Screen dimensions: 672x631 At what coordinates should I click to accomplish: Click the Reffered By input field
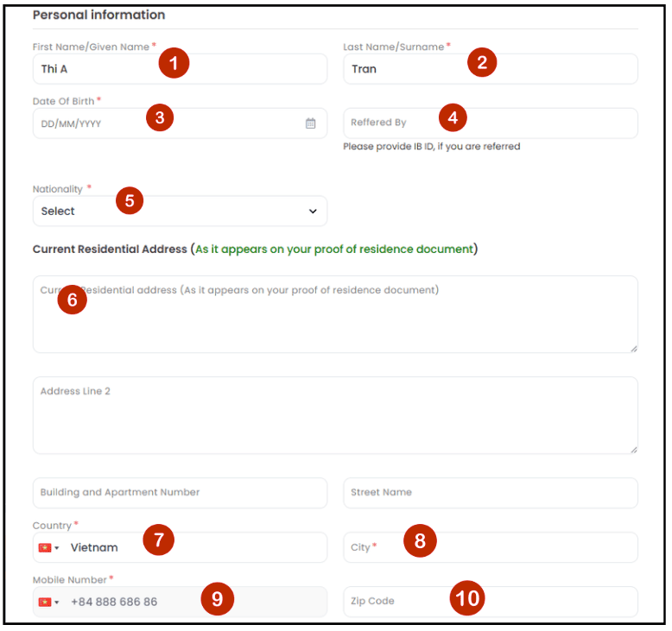tap(491, 123)
